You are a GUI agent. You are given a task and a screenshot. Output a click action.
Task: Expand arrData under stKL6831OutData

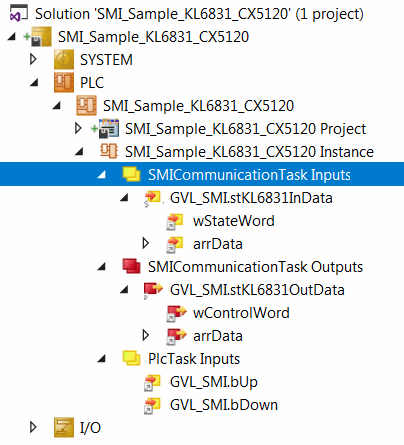(145, 336)
